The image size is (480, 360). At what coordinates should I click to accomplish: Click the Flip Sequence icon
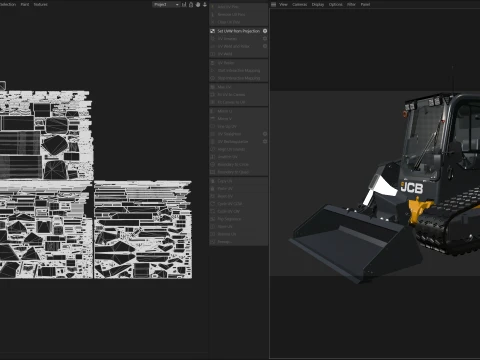pos(212,219)
